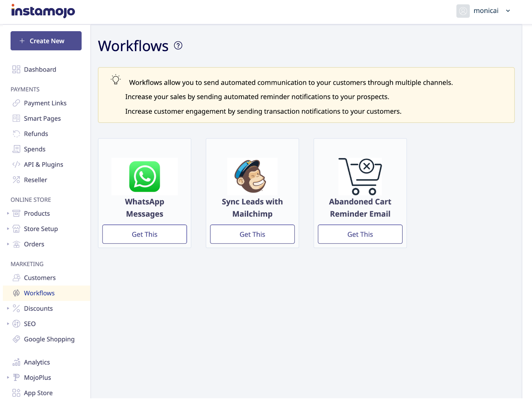Open the Products link
The image size is (532, 405).
pyautogui.click(x=37, y=213)
